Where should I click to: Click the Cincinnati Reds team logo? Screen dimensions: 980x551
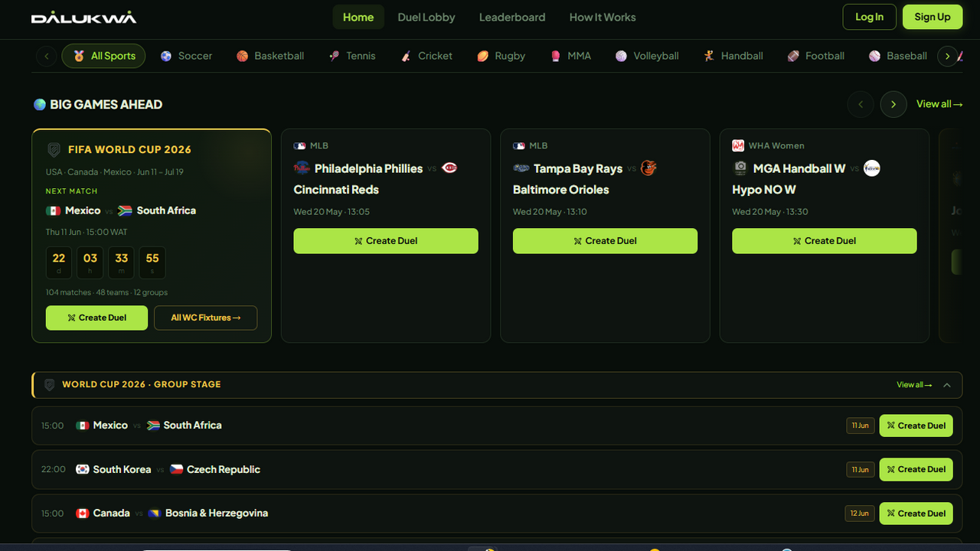click(449, 168)
